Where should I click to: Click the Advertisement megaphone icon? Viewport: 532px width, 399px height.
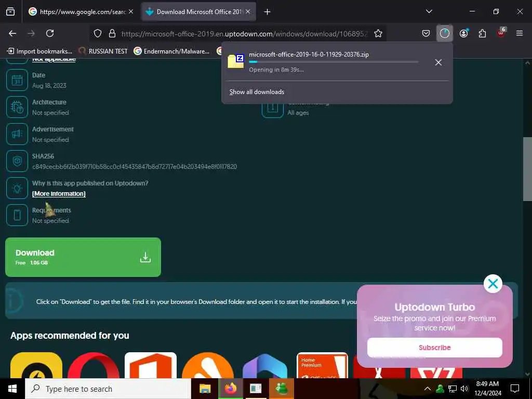point(17,134)
